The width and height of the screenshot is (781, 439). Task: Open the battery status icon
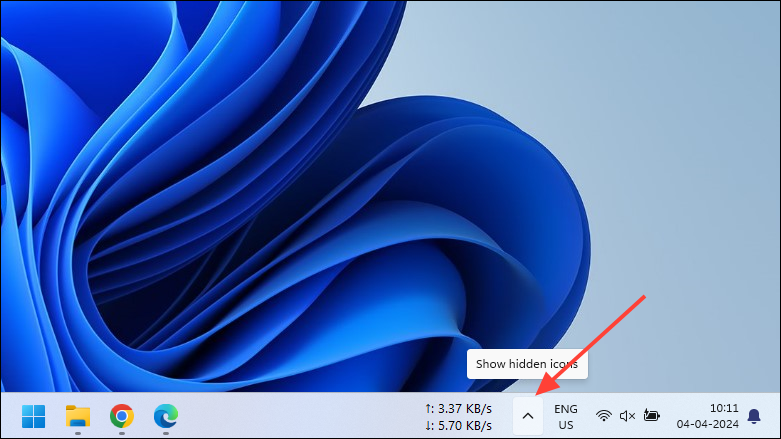[651, 415]
